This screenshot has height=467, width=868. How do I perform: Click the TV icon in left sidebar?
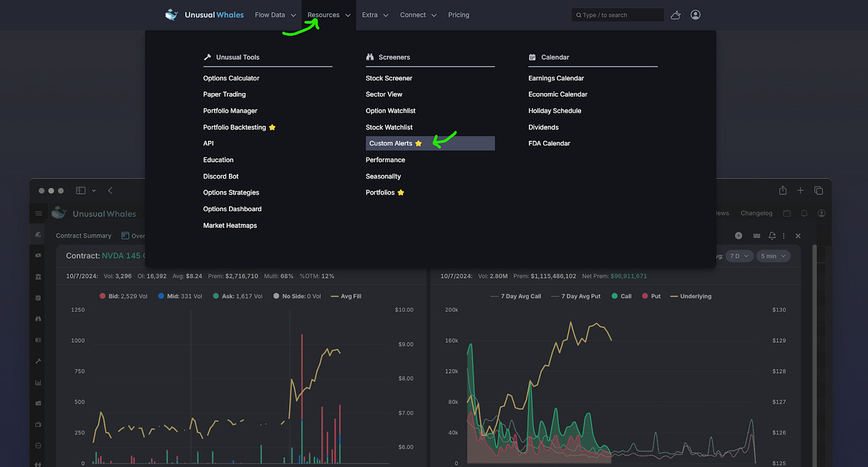pos(39,425)
